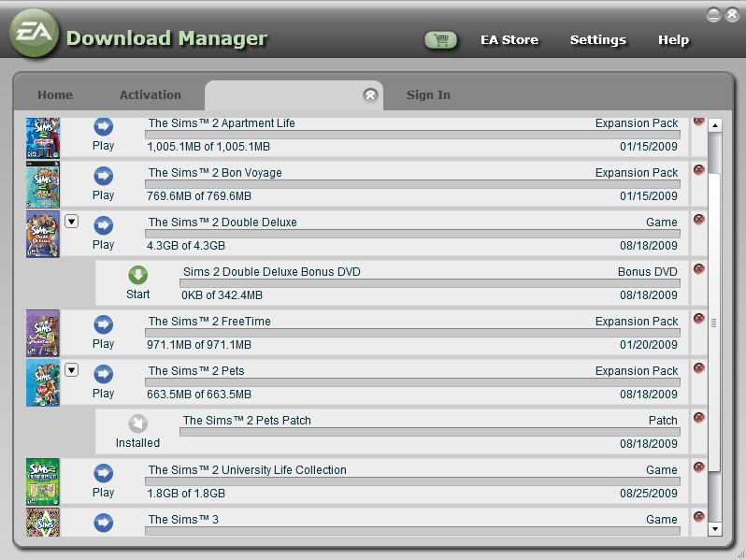Image resolution: width=746 pixels, height=560 pixels.
Task: Click the Installed icon for Pets Patch
Action: point(138,424)
